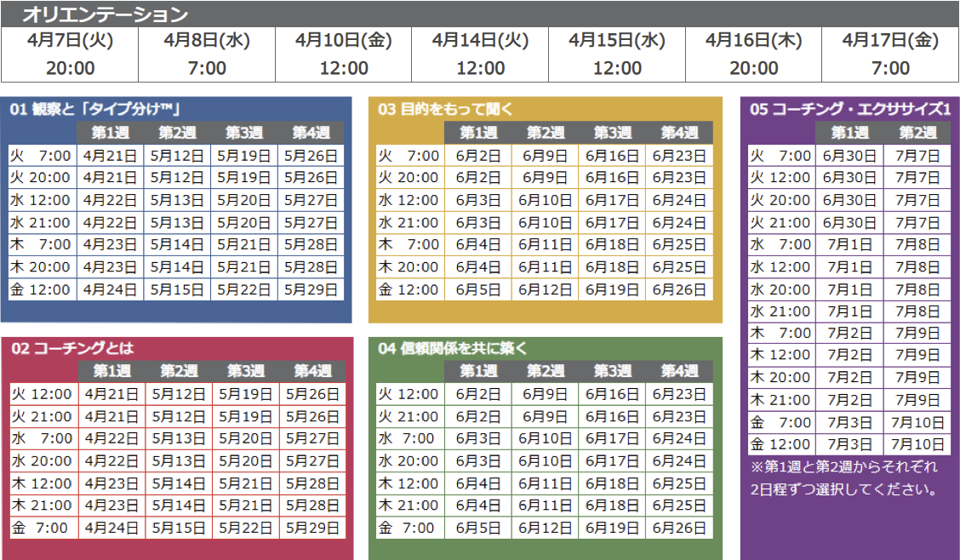The image size is (960, 560).
Task: Select the April 8 (水) 7:00 orientation slot
Action: click(207, 54)
